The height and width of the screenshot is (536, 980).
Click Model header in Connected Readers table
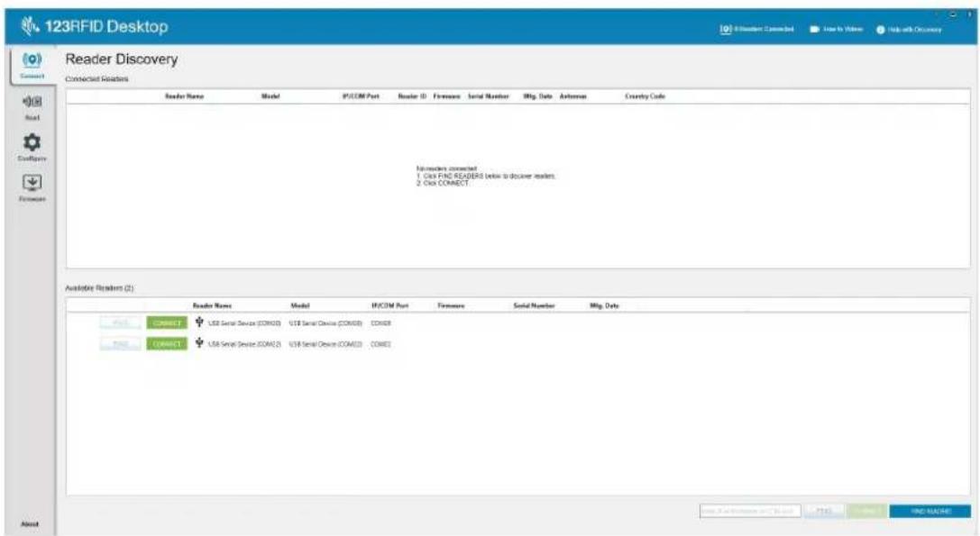(270, 96)
